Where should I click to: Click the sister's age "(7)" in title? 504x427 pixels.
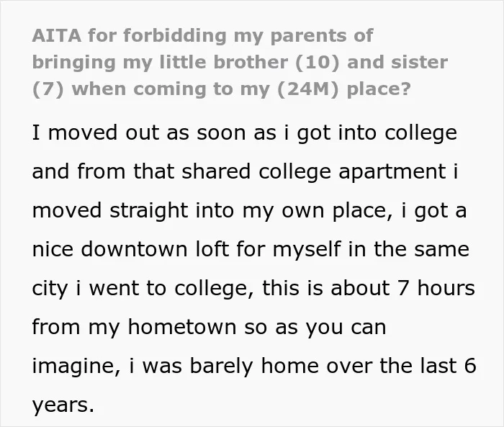pos(48,89)
